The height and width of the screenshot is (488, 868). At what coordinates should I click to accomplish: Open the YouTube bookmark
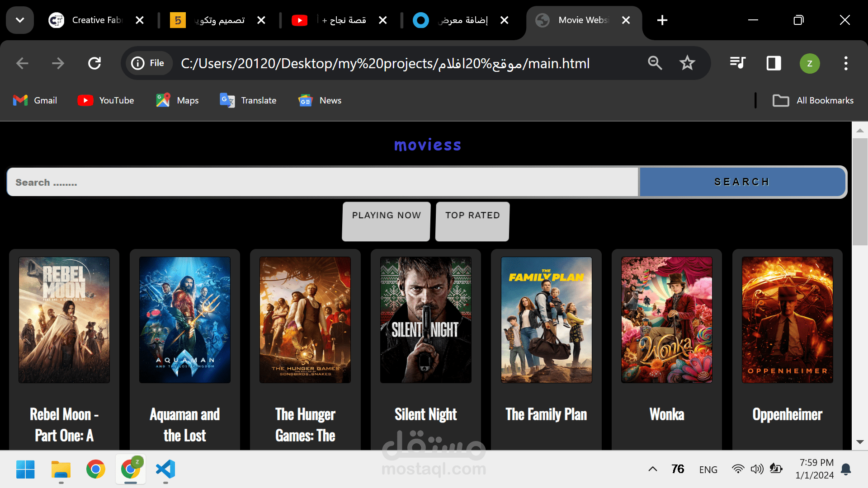106,100
